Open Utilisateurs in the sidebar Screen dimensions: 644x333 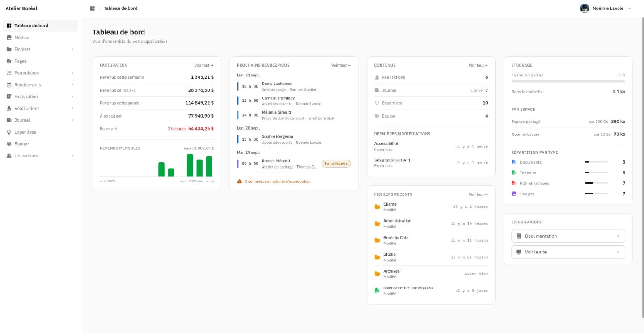tap(40, 156)
